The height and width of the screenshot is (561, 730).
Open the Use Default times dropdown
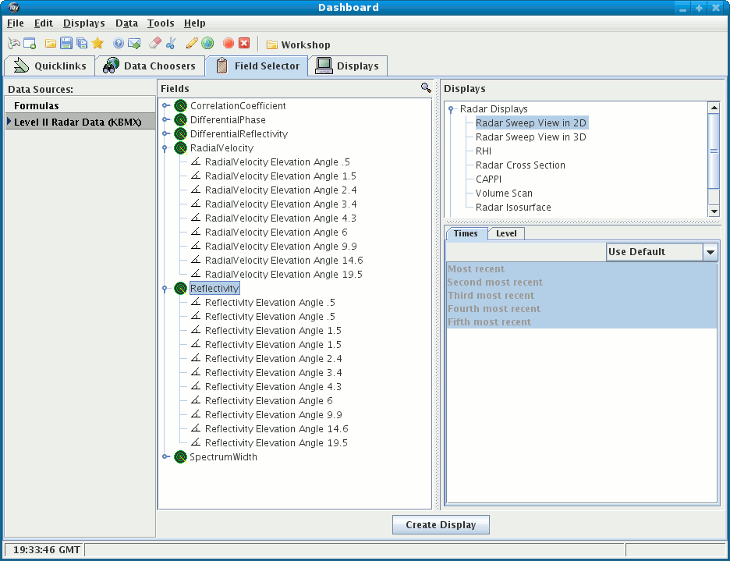(710, 252)
